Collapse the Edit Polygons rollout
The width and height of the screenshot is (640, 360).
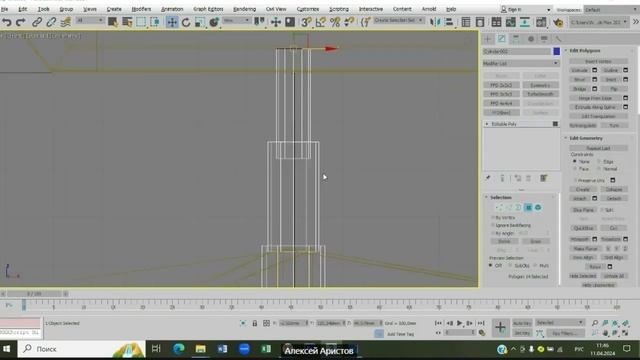566,51
